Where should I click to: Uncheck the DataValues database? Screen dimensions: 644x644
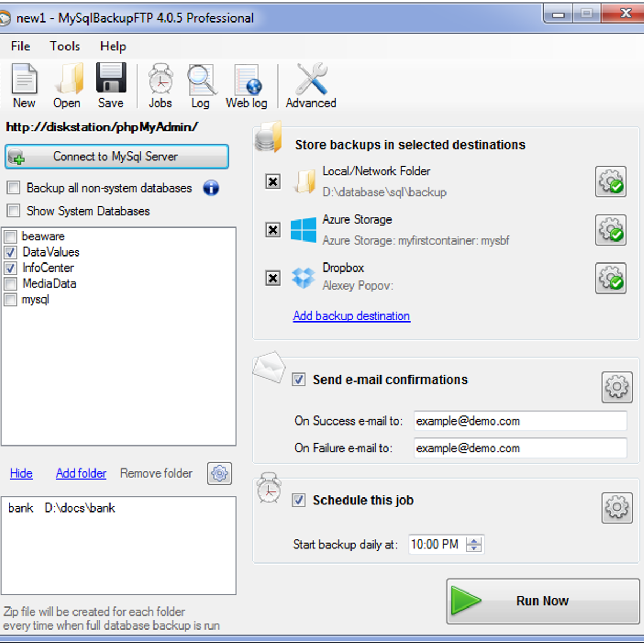[x=10, y=252]
